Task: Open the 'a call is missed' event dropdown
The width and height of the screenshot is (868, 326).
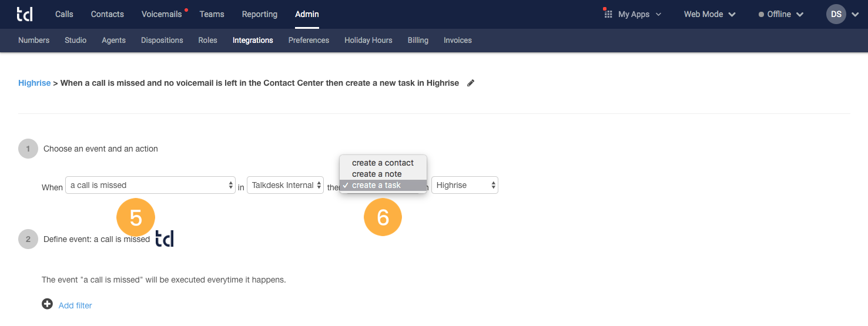Action: [150, 185]
